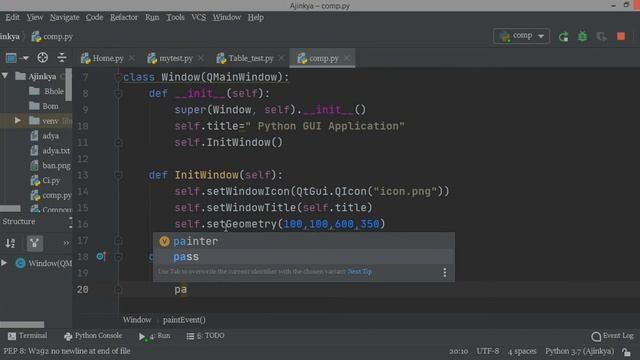Image resolution: width=640 pixels, height=360 pixels.
Task: Open the project view selector dropdown
Action: 17,58
